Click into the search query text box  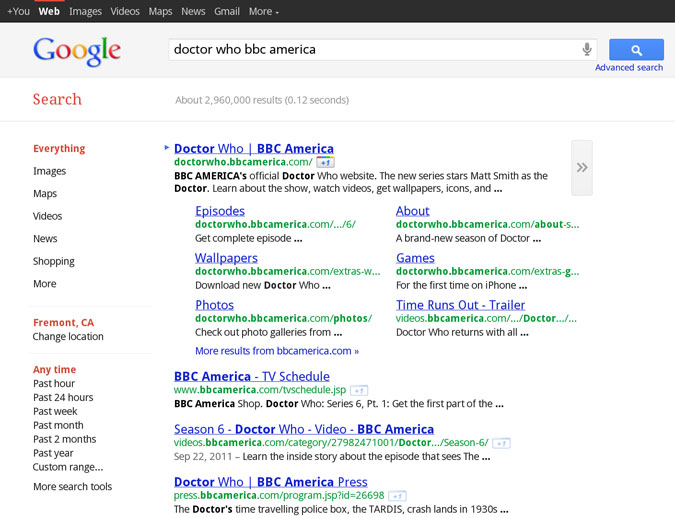pos(370,49)
